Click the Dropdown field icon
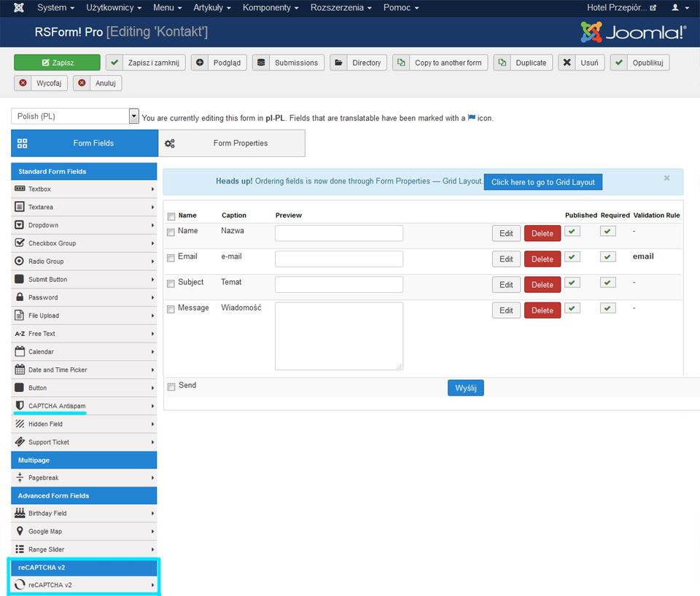 [x=19, y=224]
